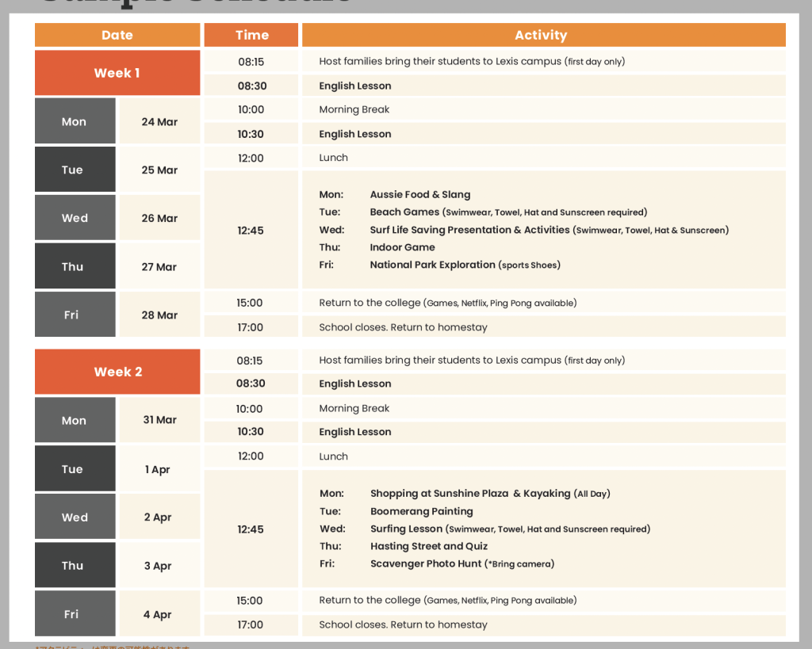
Task: Click the "Time" column header
Action: 251,35
